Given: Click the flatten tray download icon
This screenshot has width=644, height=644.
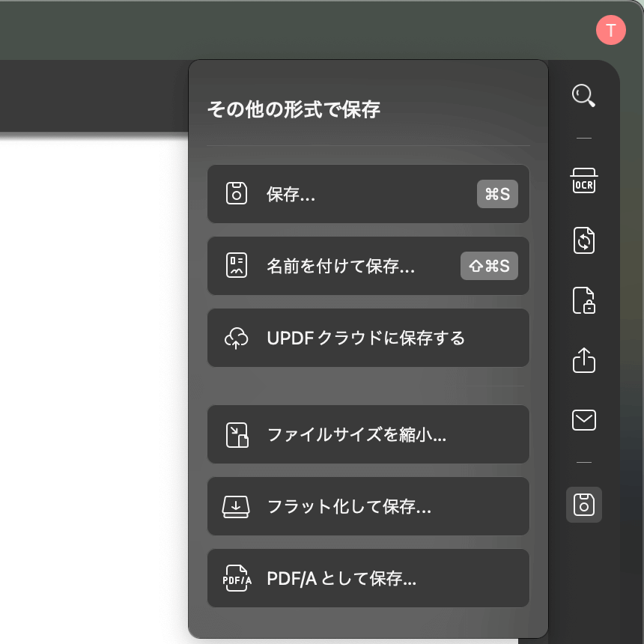Looking at the screenshot, I should point(236,507).
